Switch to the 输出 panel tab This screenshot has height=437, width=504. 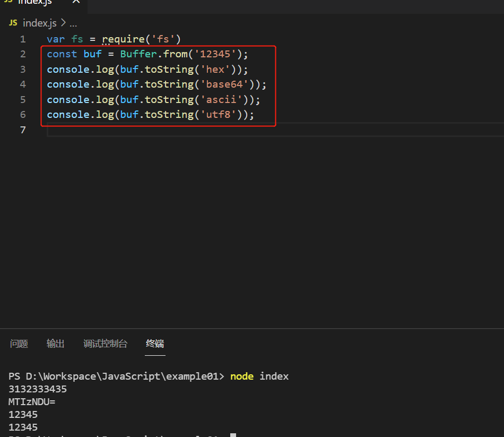[x=55, y=344]
